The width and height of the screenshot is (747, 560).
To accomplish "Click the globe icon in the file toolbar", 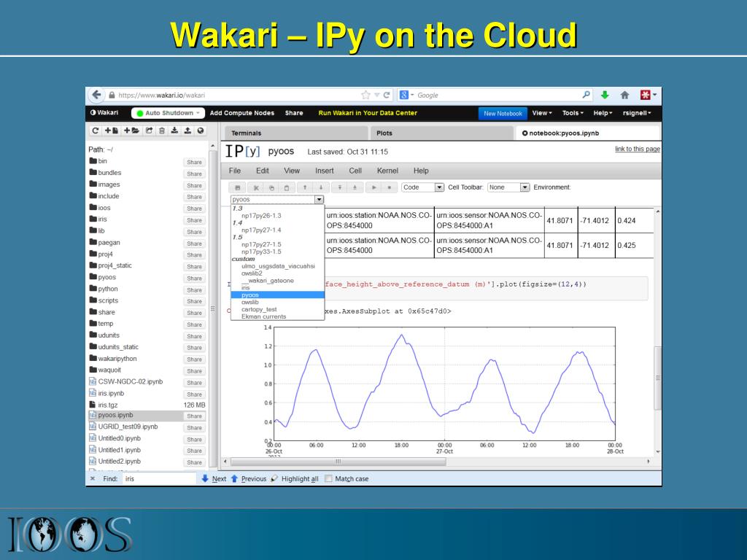I will [201, 131].
